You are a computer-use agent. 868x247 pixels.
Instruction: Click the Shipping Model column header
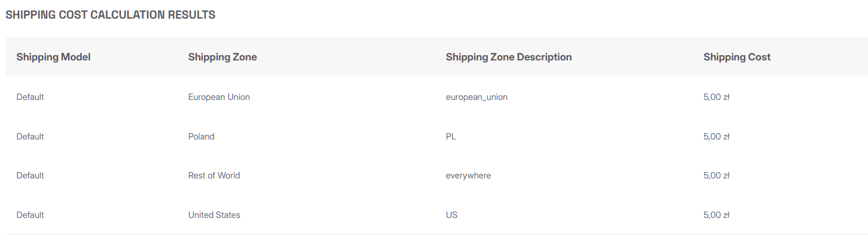[53, 57]
